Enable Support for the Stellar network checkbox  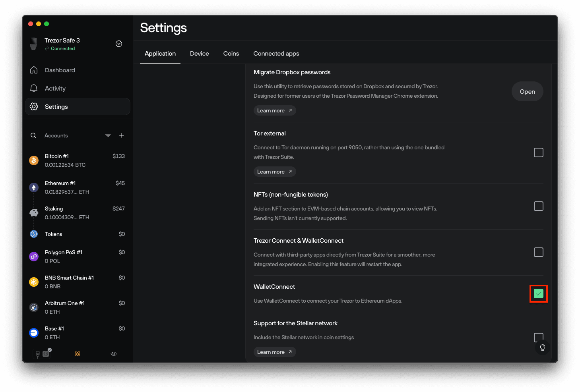coord(539,338)
